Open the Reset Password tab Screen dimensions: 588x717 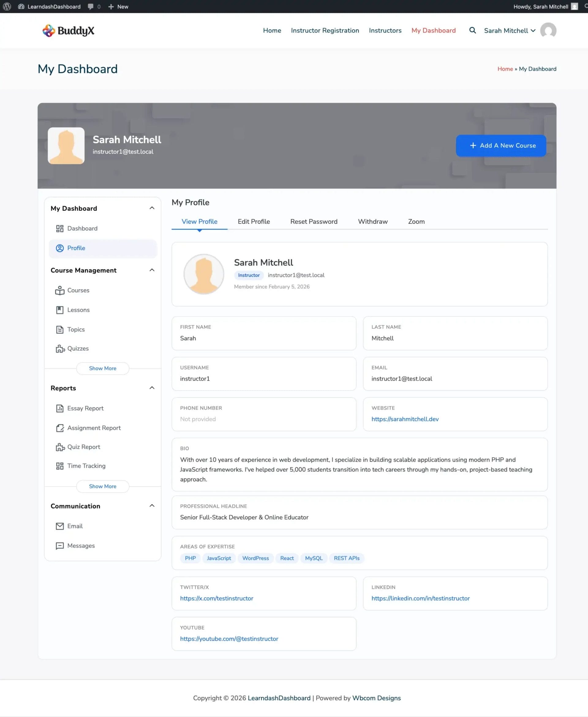(x=314, y=221)
